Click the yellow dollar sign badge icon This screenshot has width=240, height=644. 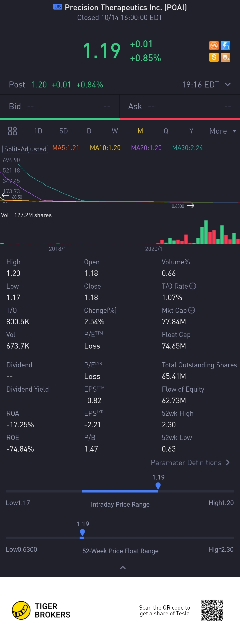pyautogui.click(x=214, y=57)
